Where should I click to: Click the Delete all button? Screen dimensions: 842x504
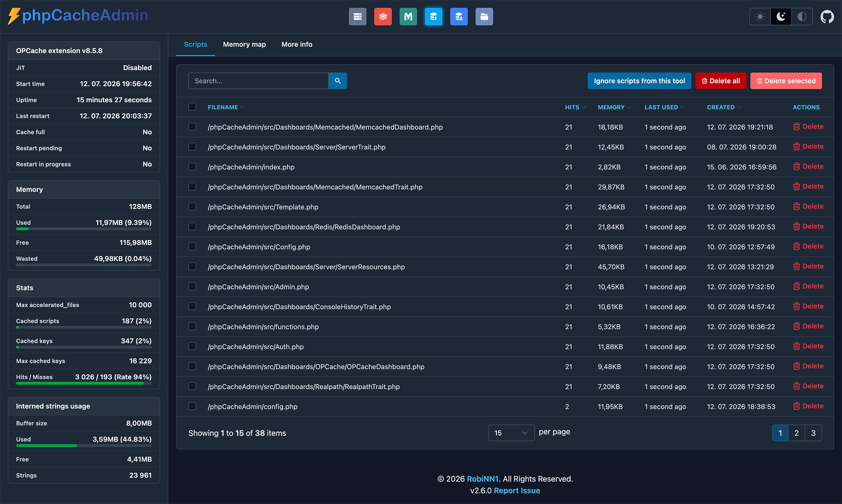(721, 81)
